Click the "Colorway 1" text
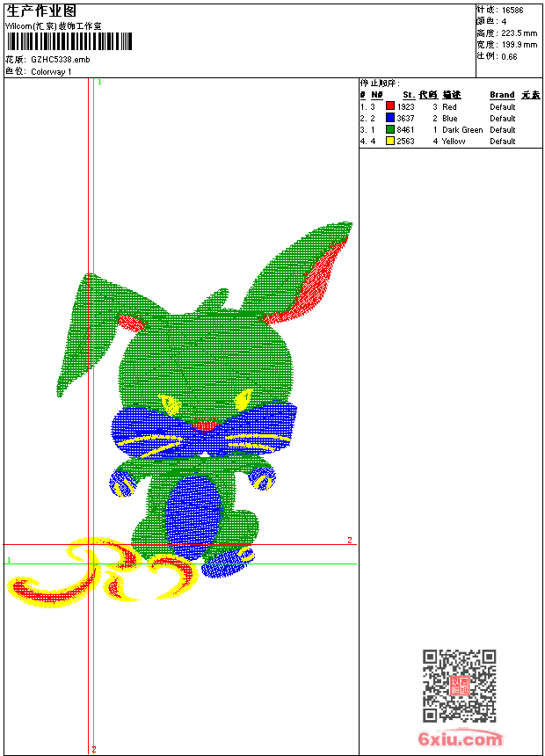Viewport: 545px width, 756px height. tap(51, 72)
